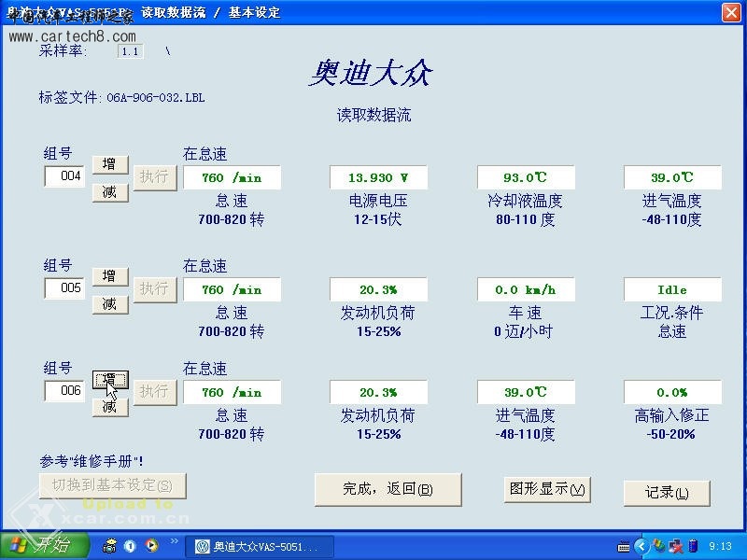Select group 005 engine load 20.3%
747x560 pixels.
(378, 289)
